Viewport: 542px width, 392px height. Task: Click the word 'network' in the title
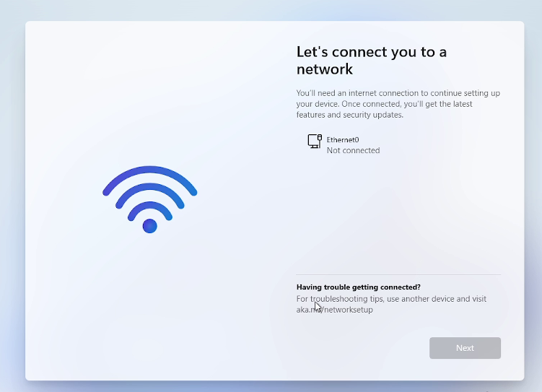(325, 69)
